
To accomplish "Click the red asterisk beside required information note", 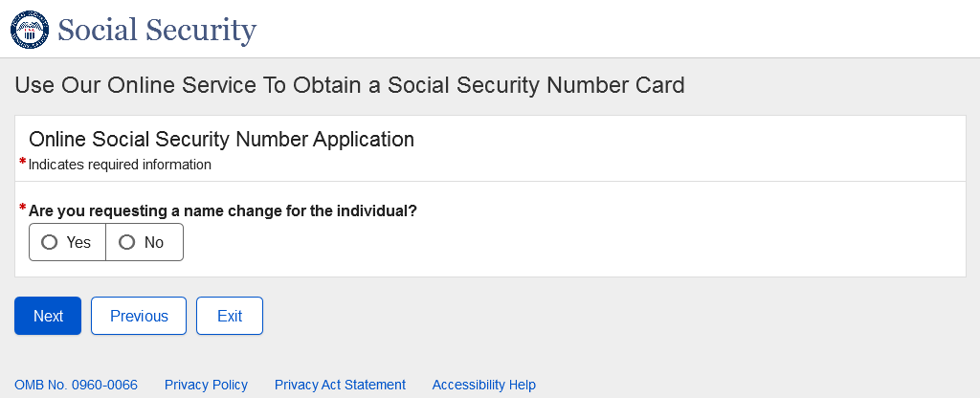I will pyautogui.click(x=22, y=162).
